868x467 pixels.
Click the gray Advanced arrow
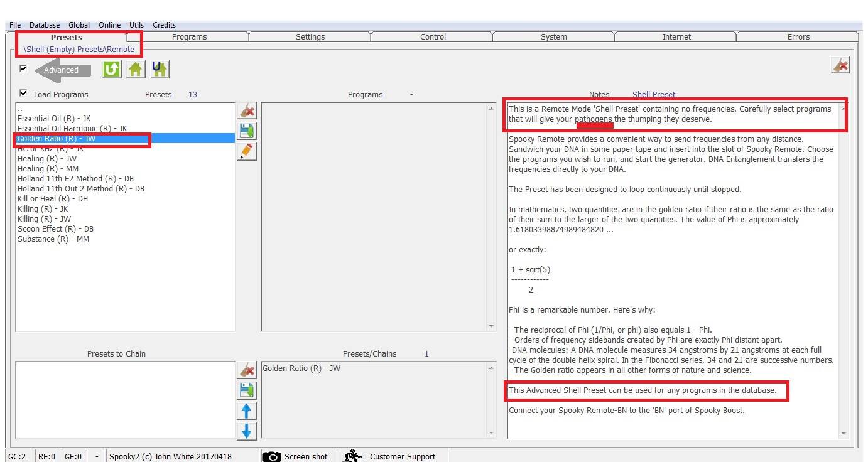tap(63, 70)
